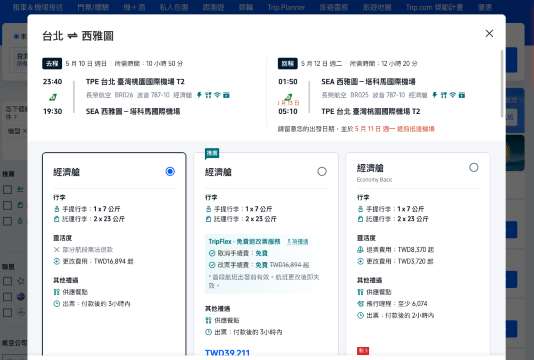Click the red 5 月 11 日 arrival date notice

pyautogui.click(x=395, y=129)
